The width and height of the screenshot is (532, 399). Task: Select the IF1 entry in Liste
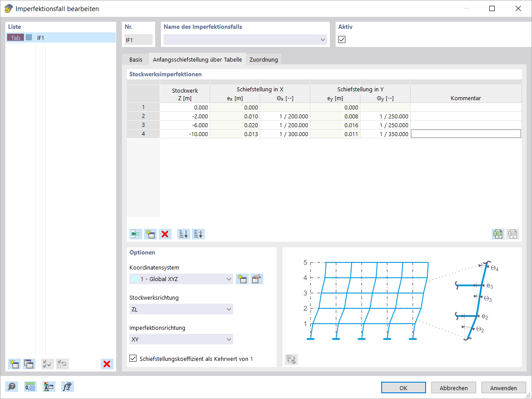tap(61, 38)
